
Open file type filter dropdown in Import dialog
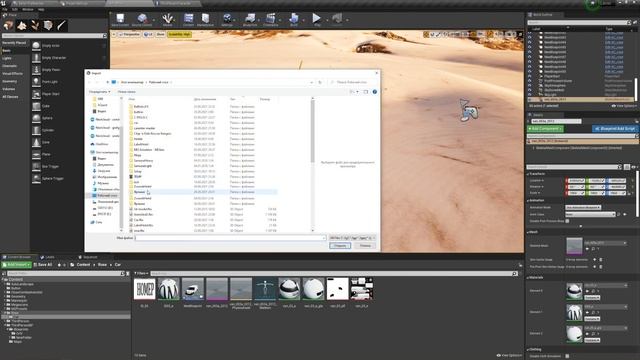tap(352, 238)
